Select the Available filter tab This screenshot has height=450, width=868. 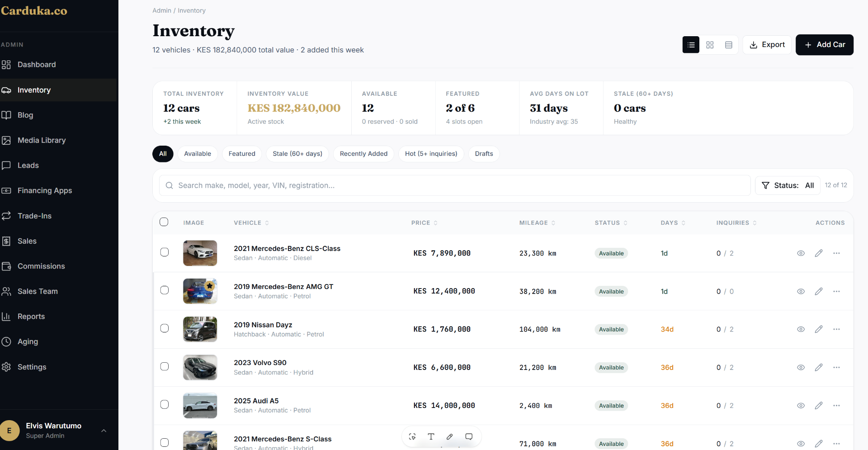[198, 154]
